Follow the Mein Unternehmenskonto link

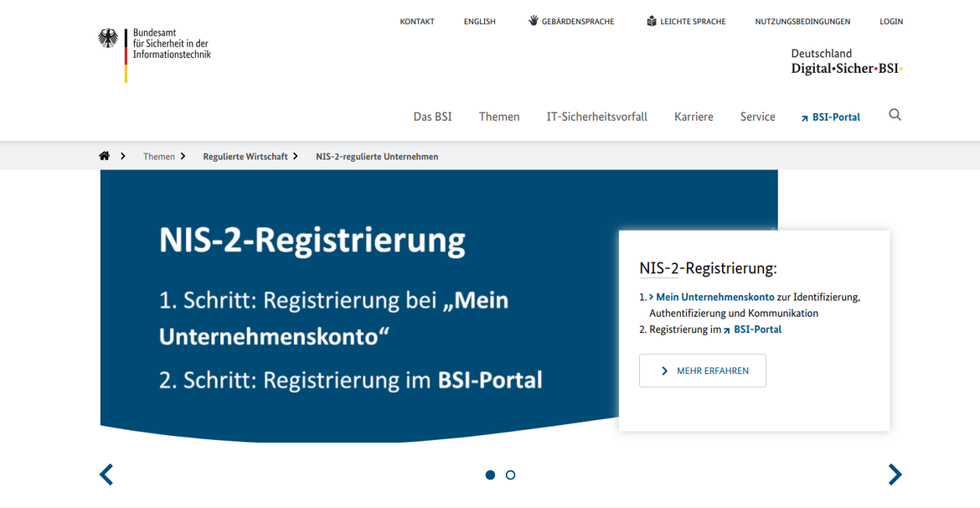pyautogui.click(x=714, y=297)
